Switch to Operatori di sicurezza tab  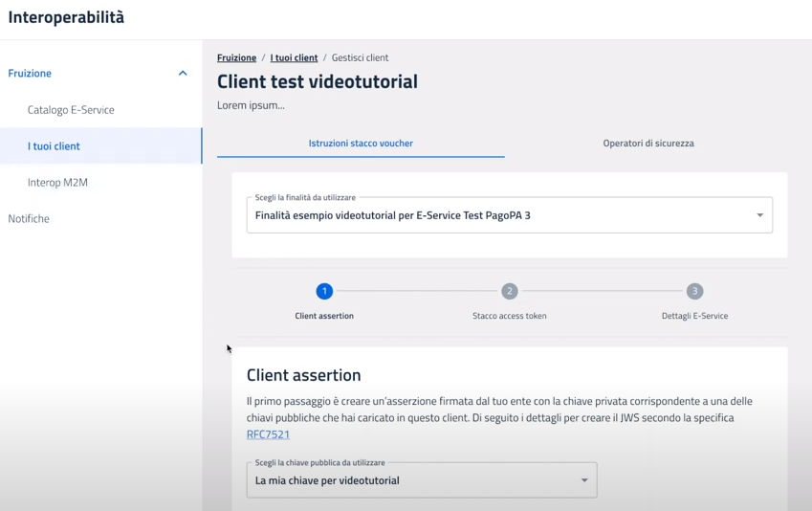click(647, 144)
